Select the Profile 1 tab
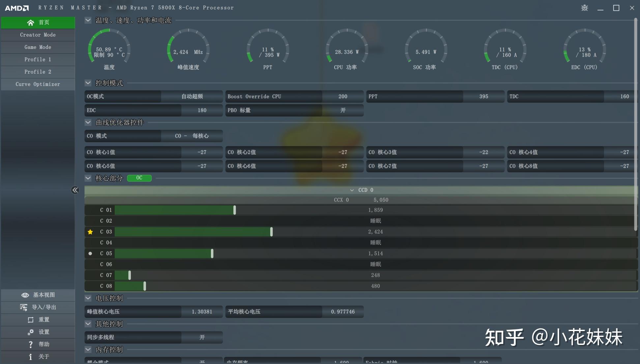This screenshot has height=364, width=640. pos(38,59)
